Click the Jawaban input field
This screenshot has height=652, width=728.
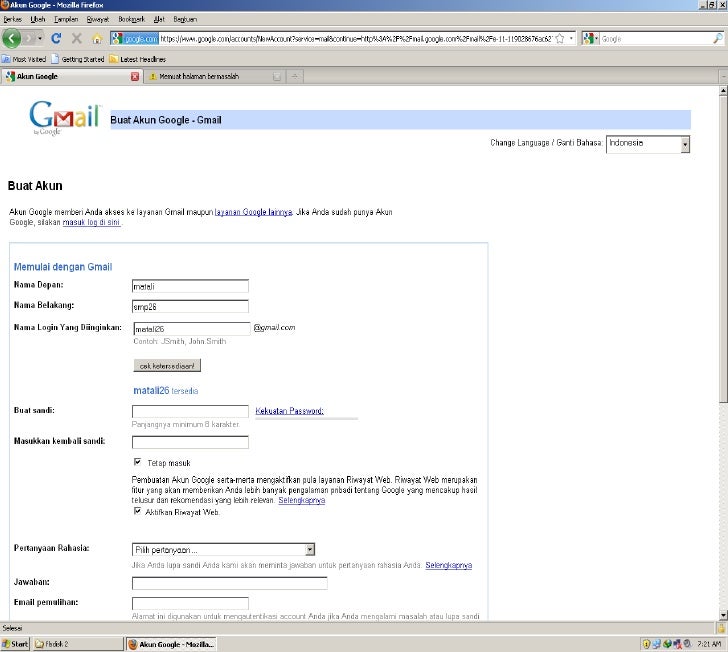pos(229,583)
